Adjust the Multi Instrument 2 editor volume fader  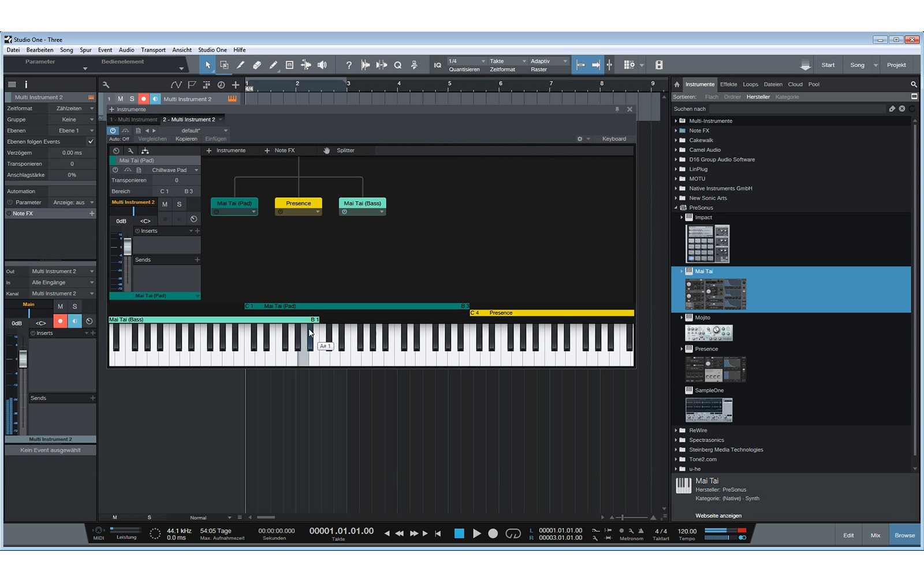(128, 247)
